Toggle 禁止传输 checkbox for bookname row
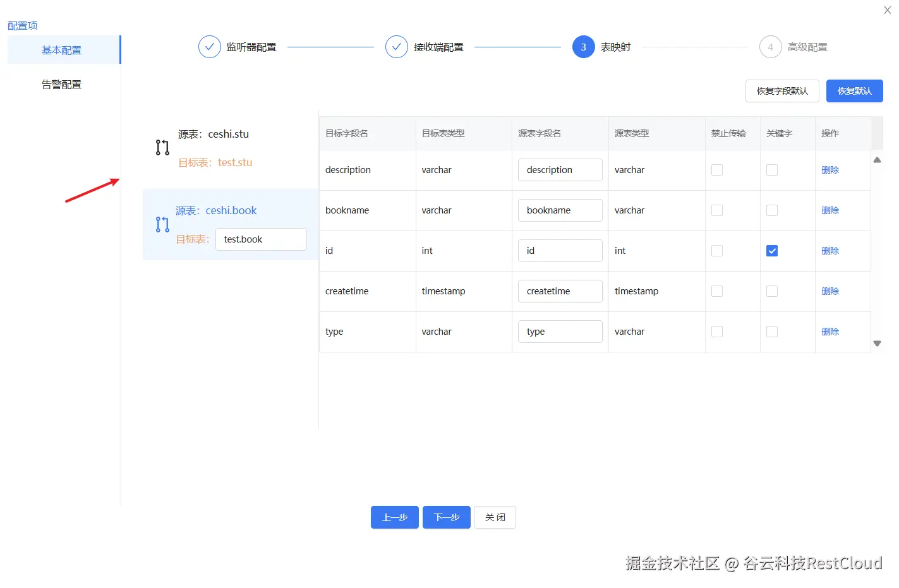 pyautogui.click(x=717, y=210)
